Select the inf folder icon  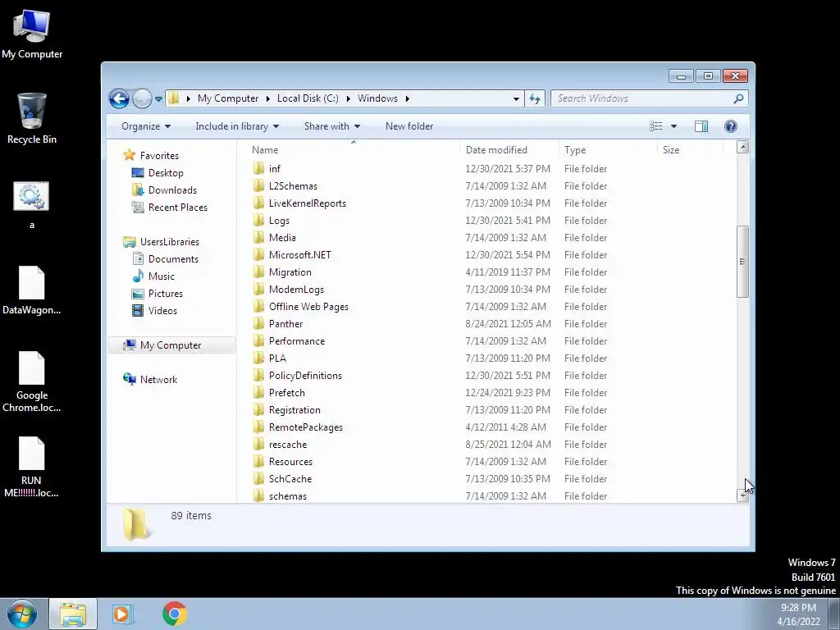[x=258, y=169]
